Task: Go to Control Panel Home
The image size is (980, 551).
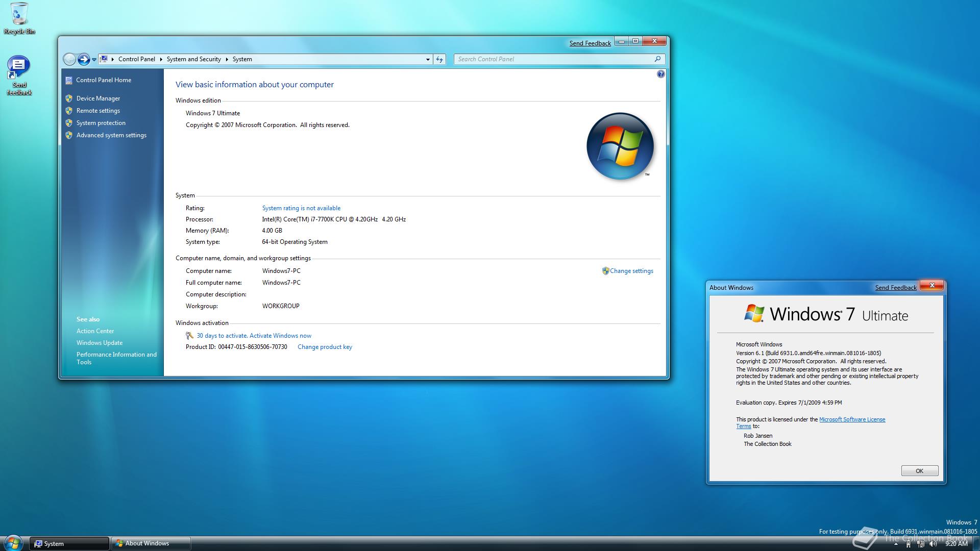Action: pos(104,80)
